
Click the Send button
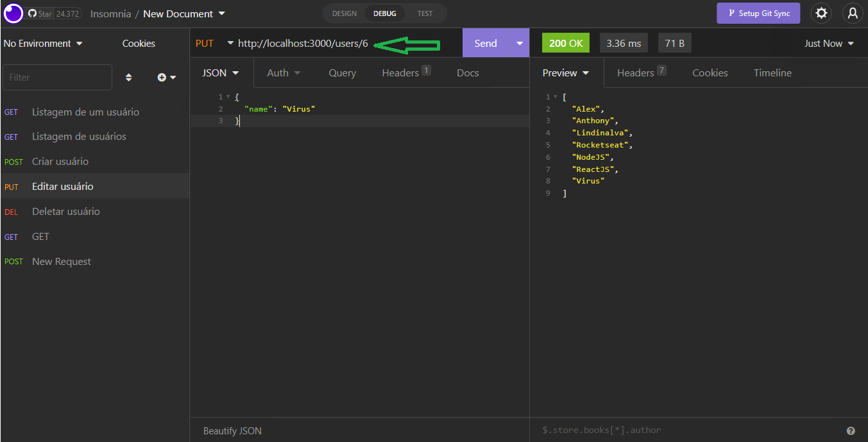coord(486,44)
